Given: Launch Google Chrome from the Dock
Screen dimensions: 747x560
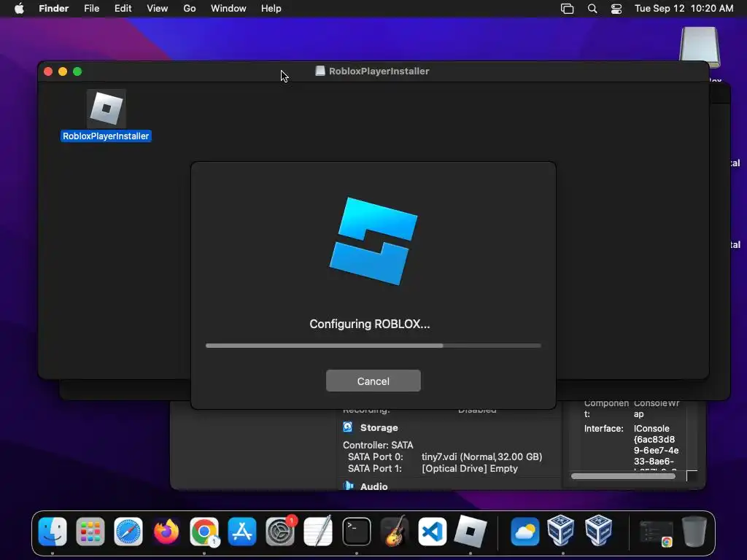Looking at the screenshot, I should pos(204,531).
